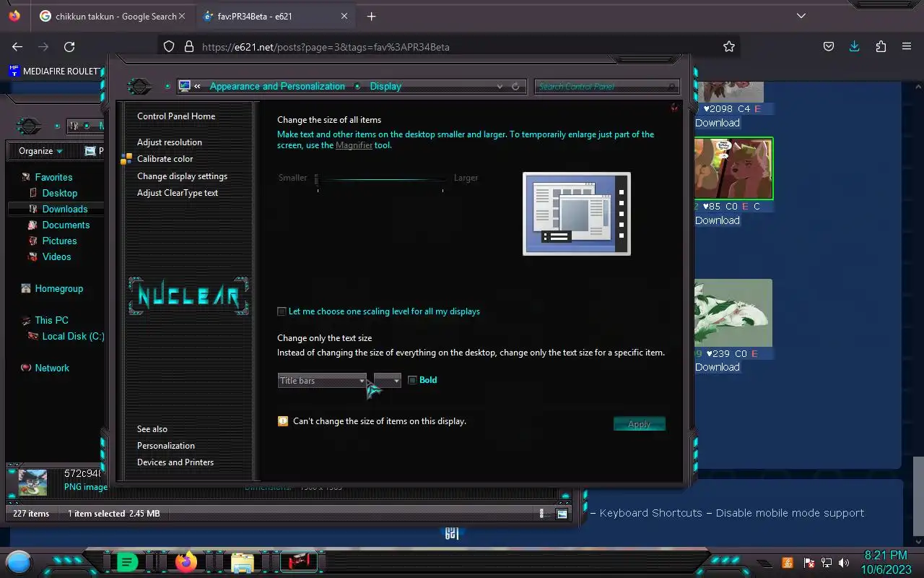Close the chikkun takkun Google Search tab
Screen dimensions: 924x578
point(181,16)
